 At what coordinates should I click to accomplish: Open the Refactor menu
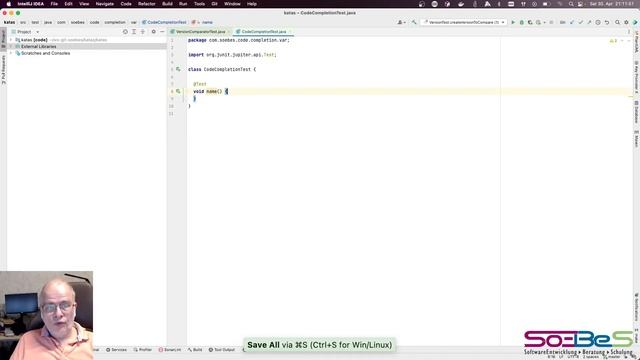147,4
